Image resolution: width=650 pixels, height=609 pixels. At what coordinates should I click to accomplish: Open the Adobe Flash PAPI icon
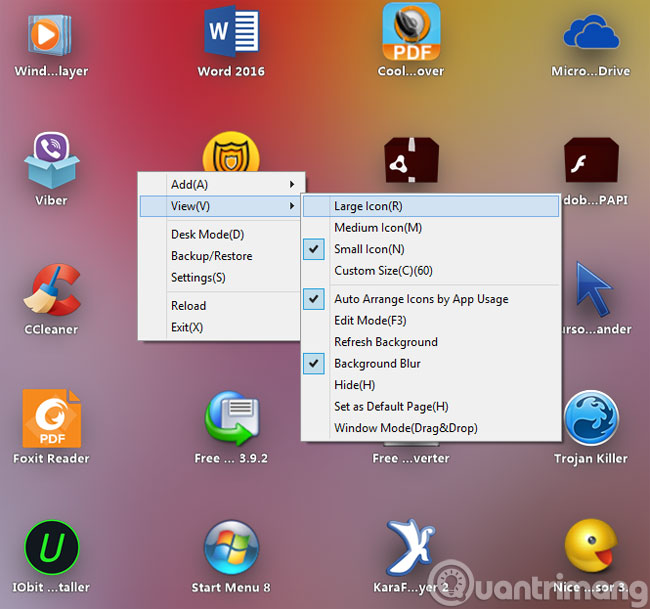(x=591, y=160)
